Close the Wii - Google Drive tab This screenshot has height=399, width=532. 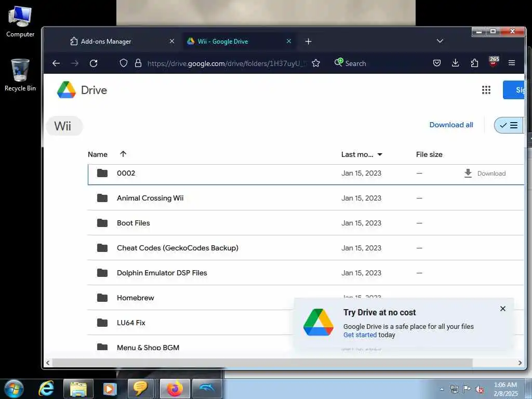click(x=289, y=41)
